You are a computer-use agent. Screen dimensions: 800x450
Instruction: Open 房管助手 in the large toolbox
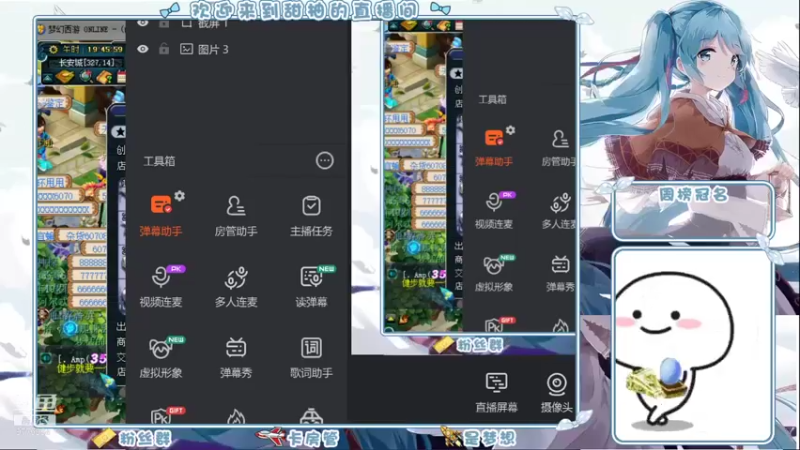(x=236, y=216)
